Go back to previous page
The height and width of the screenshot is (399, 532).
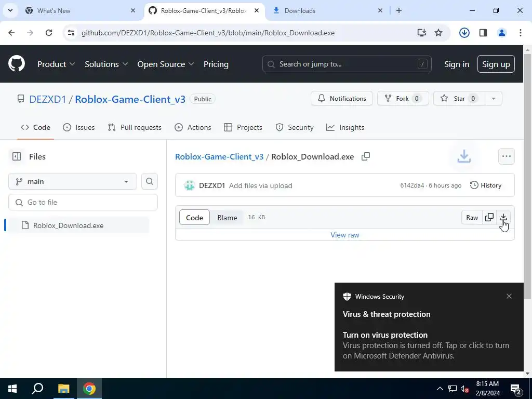[11, 33]
